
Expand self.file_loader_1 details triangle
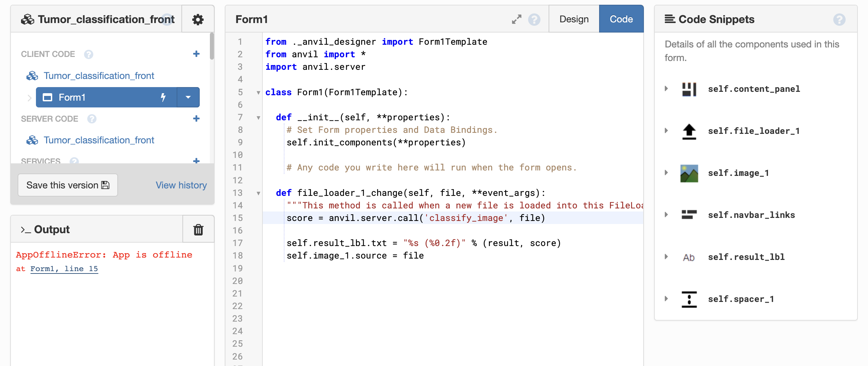pyautogui.click(x=666, y=130)
